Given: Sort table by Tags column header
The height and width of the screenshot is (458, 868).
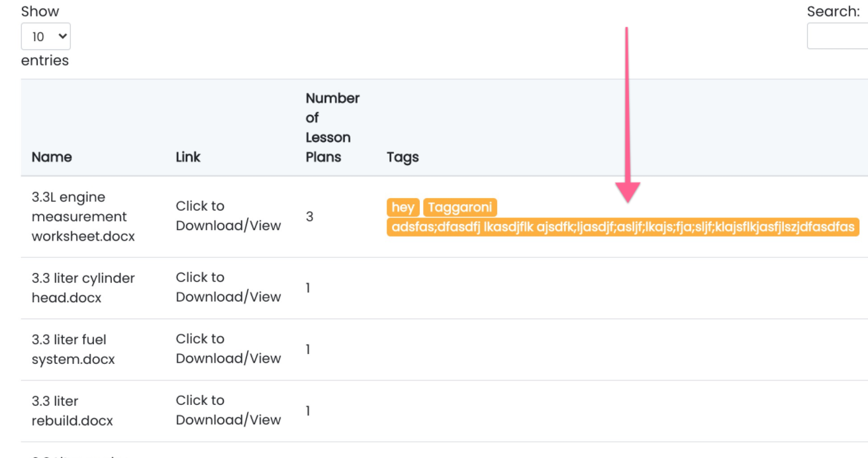Looking at the screenshot, I should [x=403, y=157].
